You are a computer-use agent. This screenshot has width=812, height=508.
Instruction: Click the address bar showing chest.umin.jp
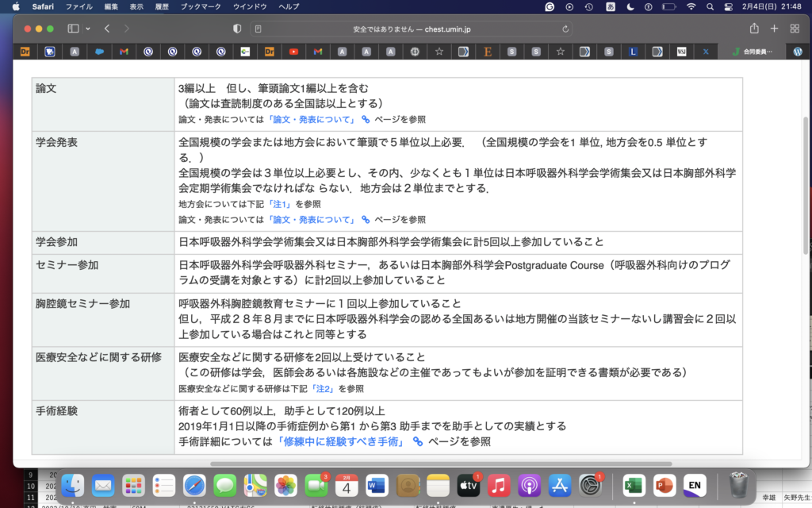(x=410, y=29)
